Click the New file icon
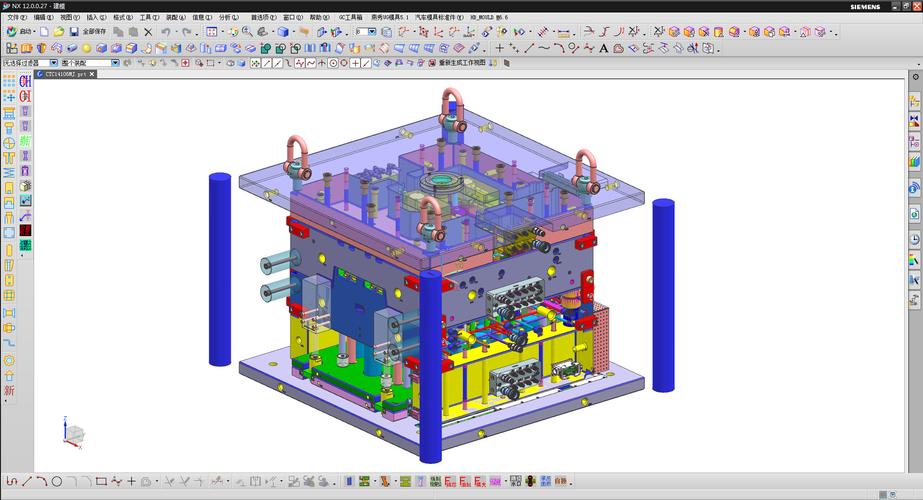This screenshot has height=500, width=923. pyautogui.click(x=45, y=32)
